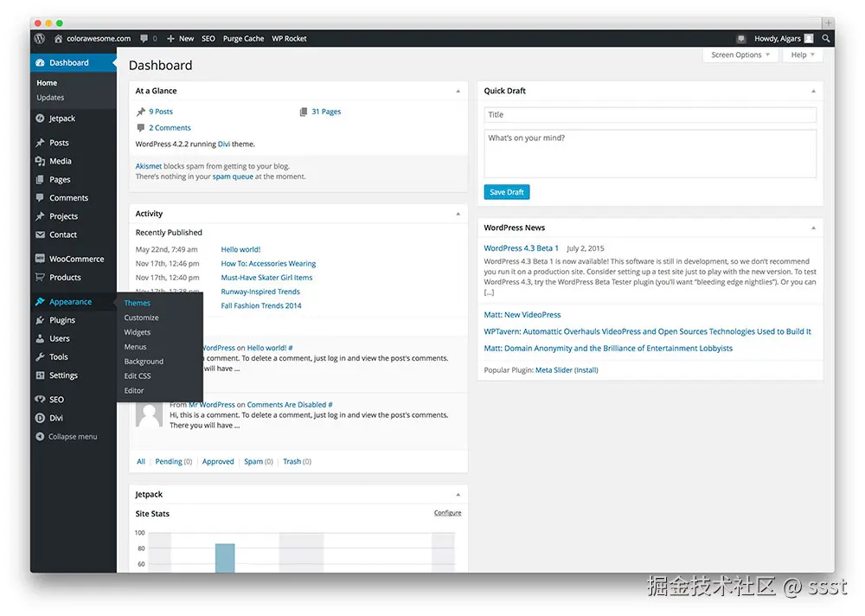The width and height of the screenshot is (865, 616).
Task: Click the Media icon in sidebar
Action: pos(40,161)
